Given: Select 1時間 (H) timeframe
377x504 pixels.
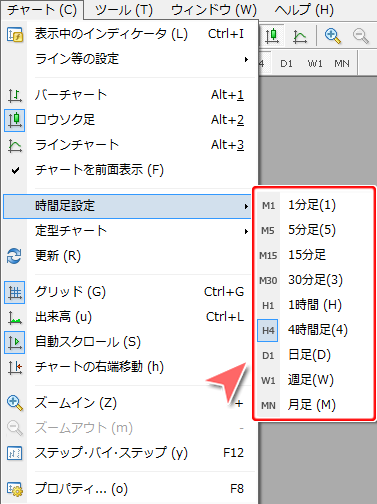Looking at the screenshot, I should 315,305.
